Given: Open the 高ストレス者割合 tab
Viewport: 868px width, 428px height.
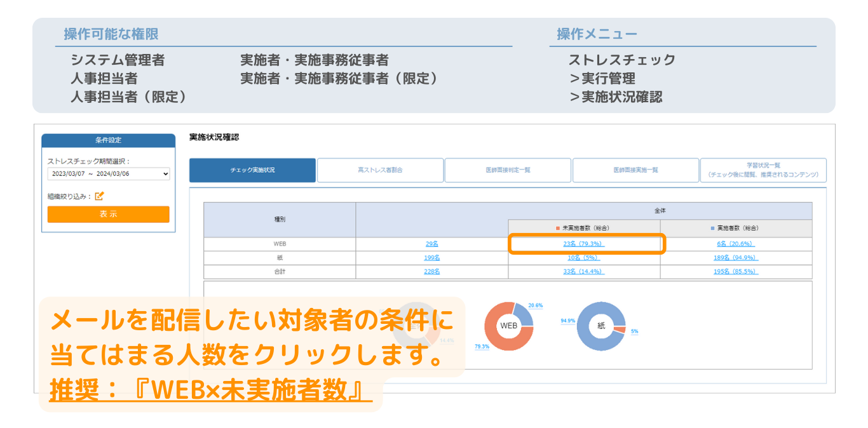Looking at the screenshot, I should (380, 170).
